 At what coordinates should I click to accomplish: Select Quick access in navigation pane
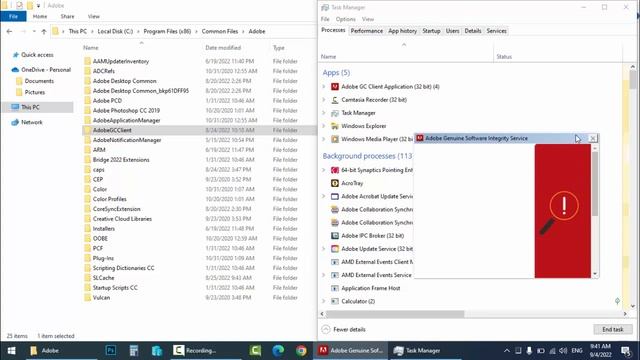(37, 55)
